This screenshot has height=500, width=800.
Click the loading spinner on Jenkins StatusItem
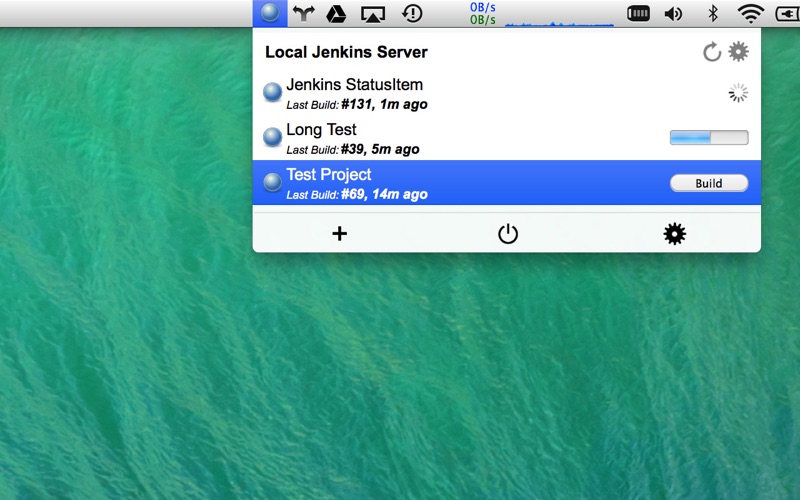click(738, 93)
